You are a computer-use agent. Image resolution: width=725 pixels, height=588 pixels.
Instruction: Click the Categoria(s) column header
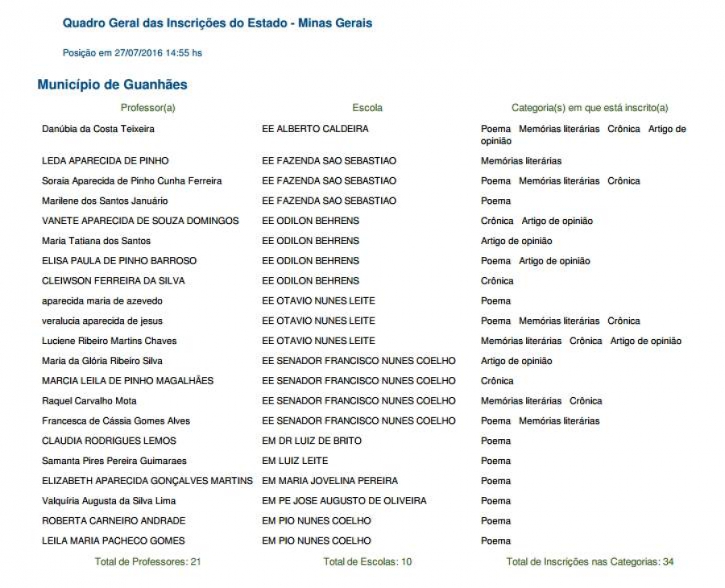click(x=590, y=108)
